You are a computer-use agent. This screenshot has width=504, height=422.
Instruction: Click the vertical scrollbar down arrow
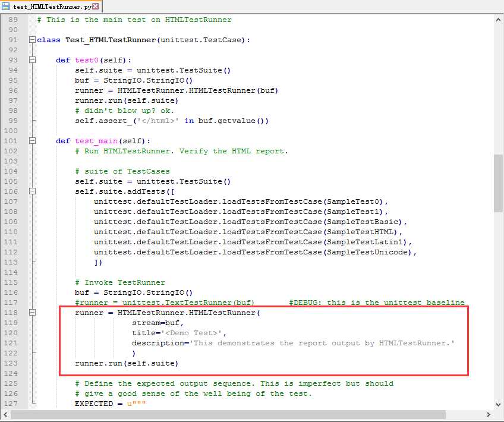498,404
